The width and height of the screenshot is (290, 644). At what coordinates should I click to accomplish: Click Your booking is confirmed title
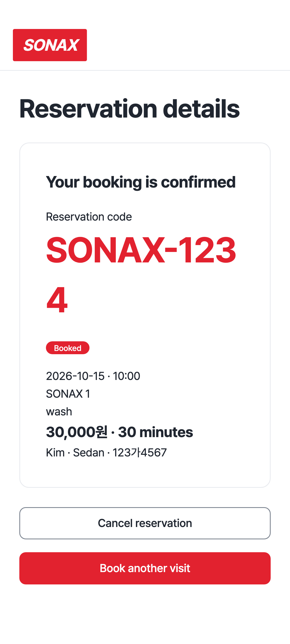click(141, 182)
